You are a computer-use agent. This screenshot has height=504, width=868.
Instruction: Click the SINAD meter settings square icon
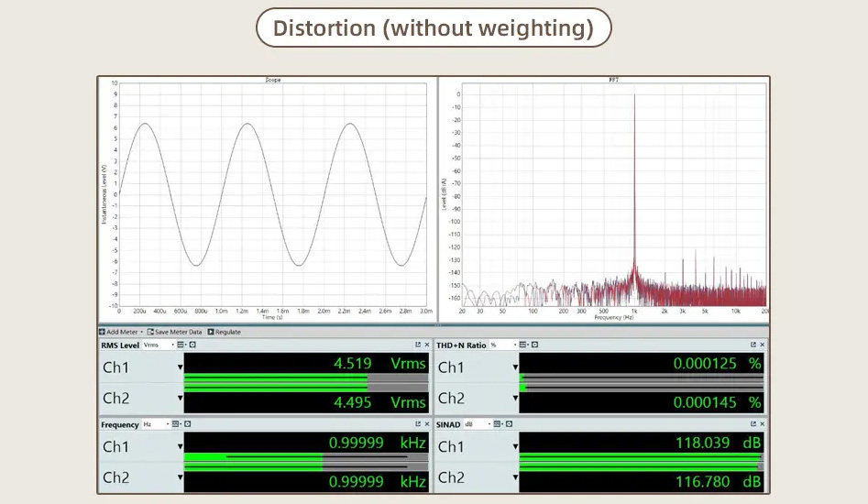click(510, 424)
